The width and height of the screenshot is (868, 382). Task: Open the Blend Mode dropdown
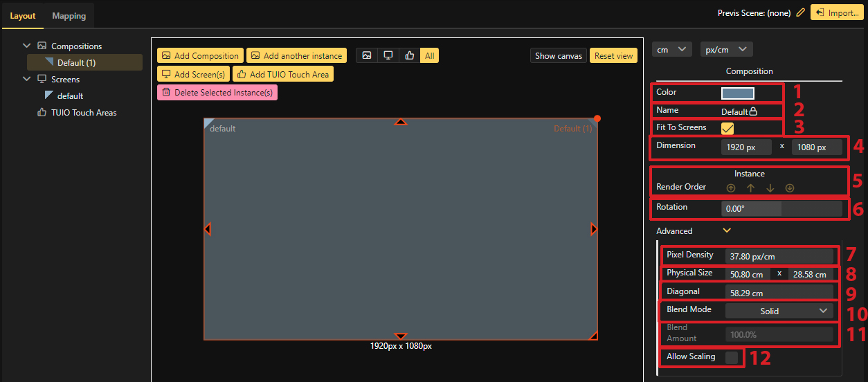click(x=779, y=311)
